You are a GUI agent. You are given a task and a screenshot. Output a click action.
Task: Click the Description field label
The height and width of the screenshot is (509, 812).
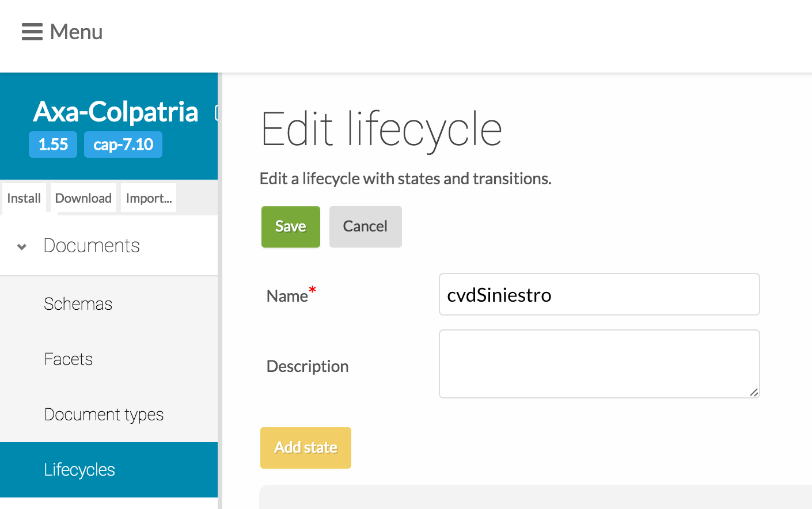pos(308,366)
